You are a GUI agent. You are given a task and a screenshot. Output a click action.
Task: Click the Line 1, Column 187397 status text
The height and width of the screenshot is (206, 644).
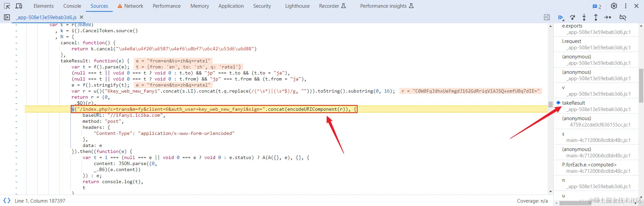40,201
